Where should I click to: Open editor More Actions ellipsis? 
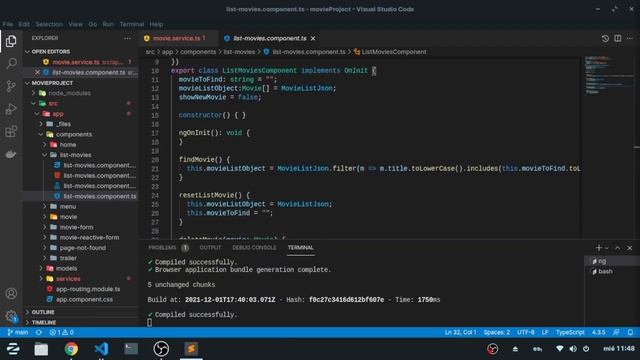[x=630, y=38]
